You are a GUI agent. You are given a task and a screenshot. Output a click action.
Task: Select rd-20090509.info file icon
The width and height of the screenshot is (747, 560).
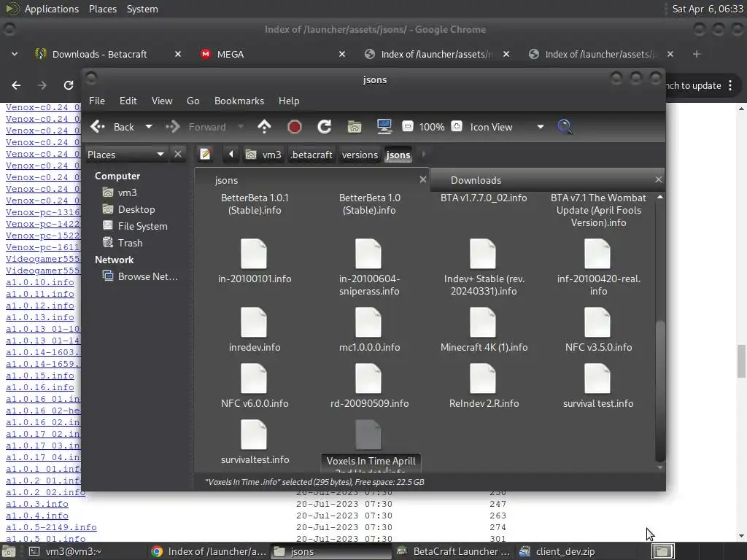coord(368,378)
